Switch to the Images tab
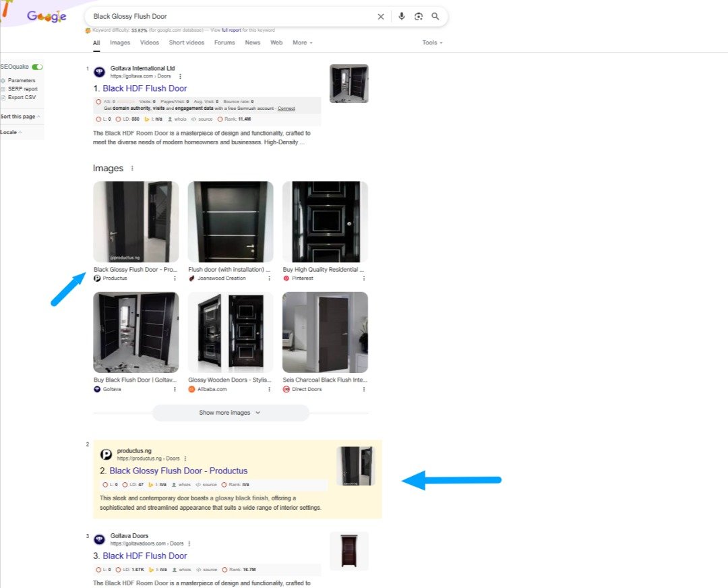 coord(120,42)
